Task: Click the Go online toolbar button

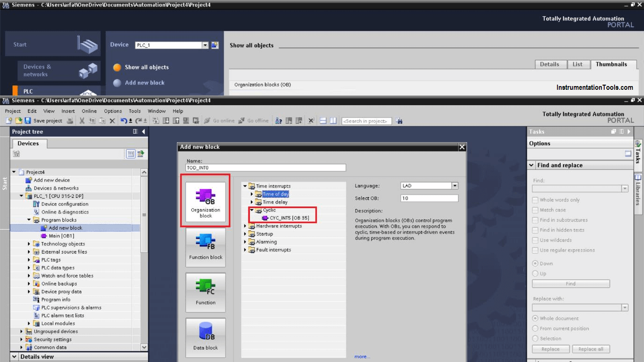Action: [x=220, y=121]
